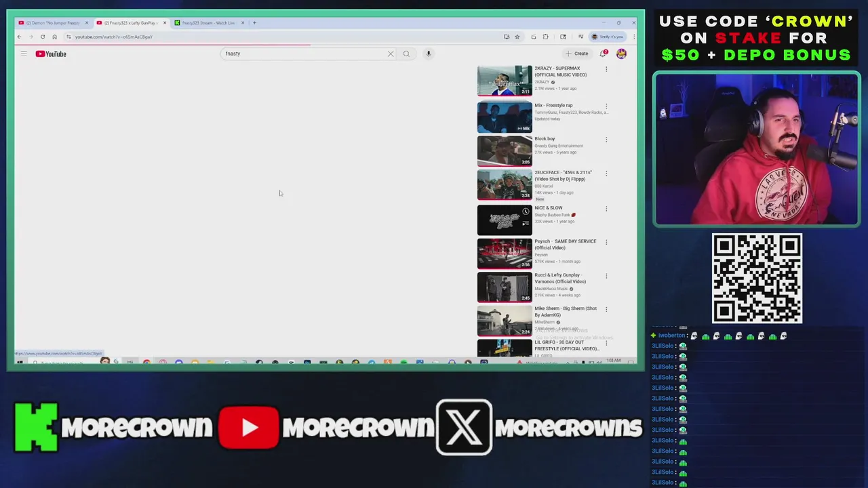Viewport: 868px width, 488px height.
Task: Open the 'Mix - Freestyle rap' playlist title
Action: [x=553, y=105]
